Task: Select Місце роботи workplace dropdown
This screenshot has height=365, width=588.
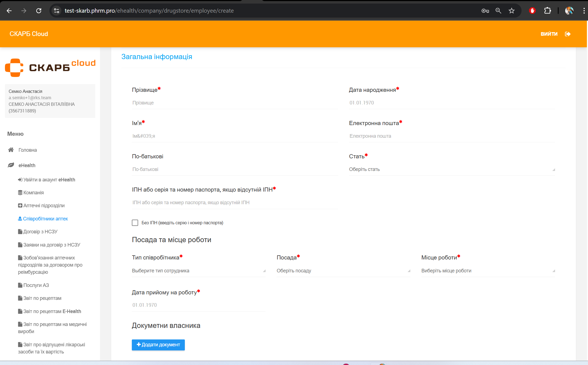Action: (488, 271)
